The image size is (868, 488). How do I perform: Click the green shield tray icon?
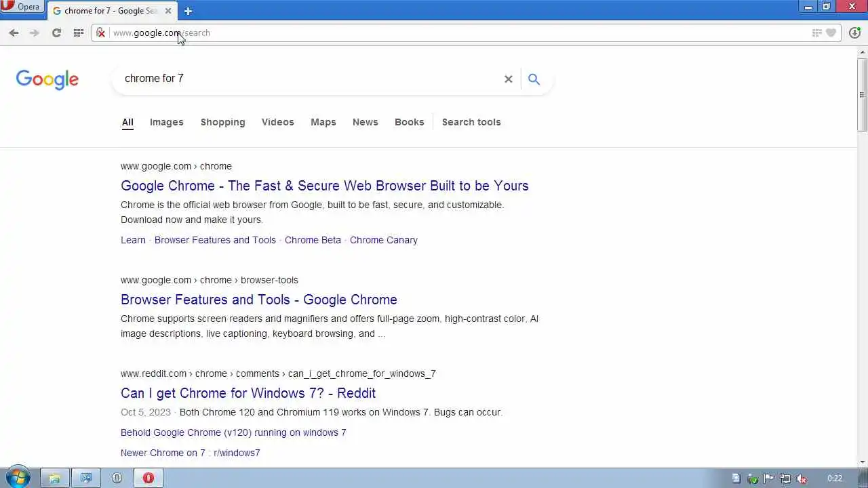(752, 479)
